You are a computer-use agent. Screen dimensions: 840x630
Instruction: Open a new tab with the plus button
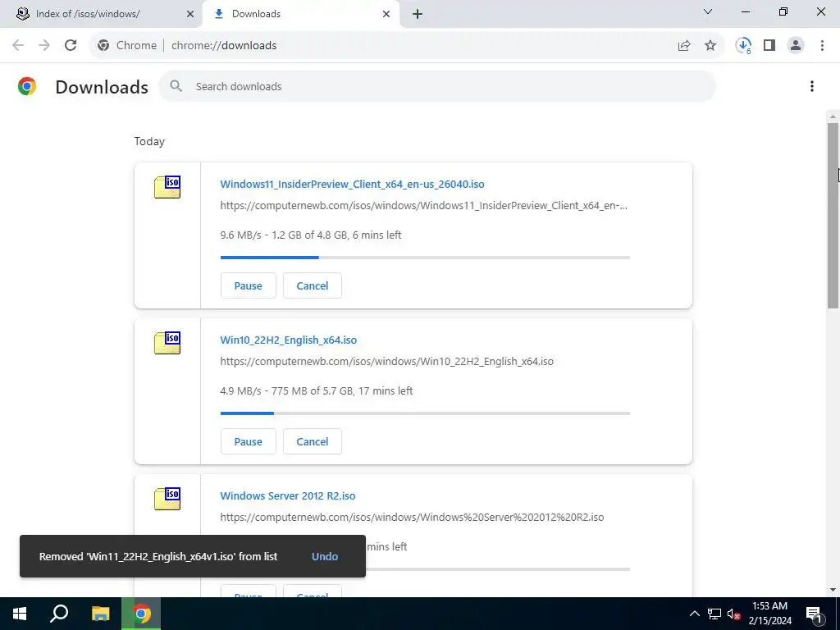418,14
